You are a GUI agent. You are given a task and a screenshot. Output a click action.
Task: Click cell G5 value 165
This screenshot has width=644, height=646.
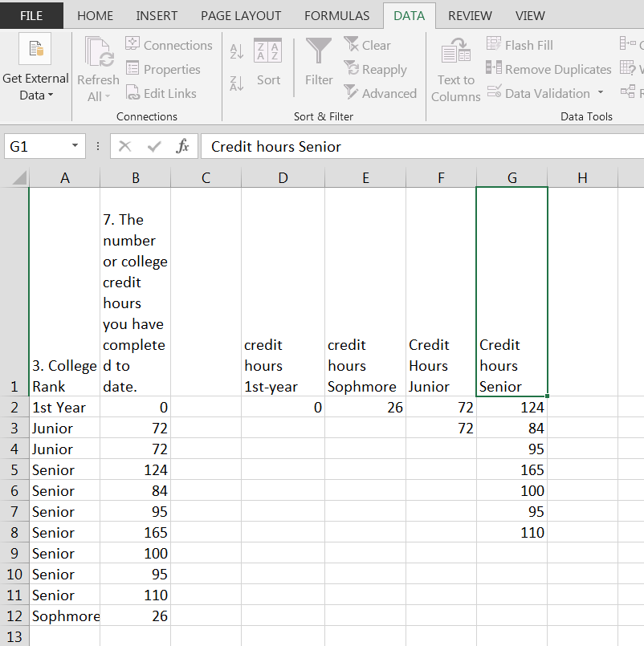512,469
